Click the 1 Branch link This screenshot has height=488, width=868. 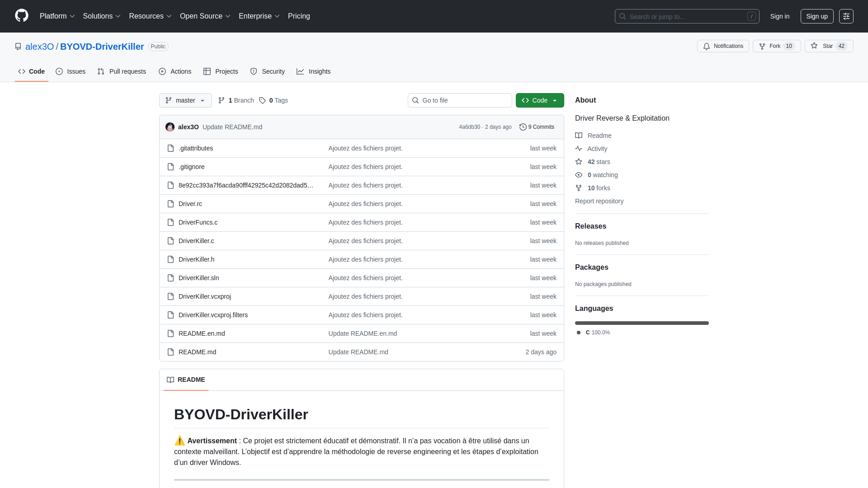click(x=236, y=100)
